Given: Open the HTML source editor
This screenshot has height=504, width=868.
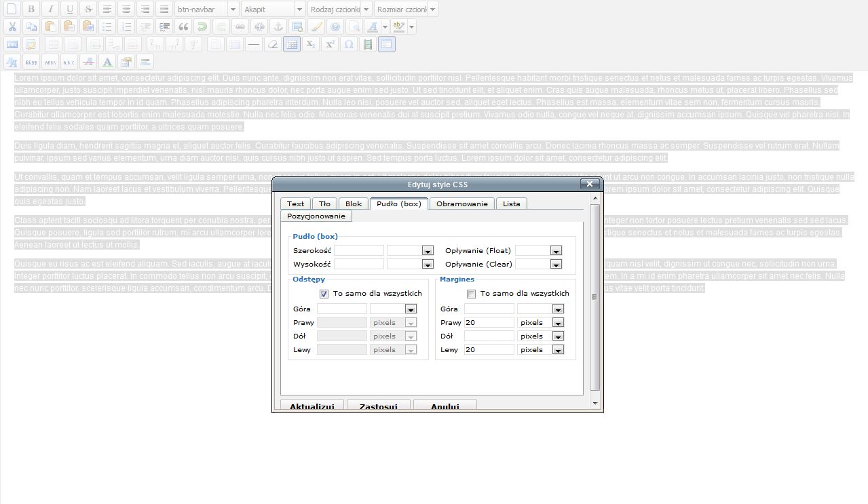Looking at the screenshot, I should pos(12,44).
